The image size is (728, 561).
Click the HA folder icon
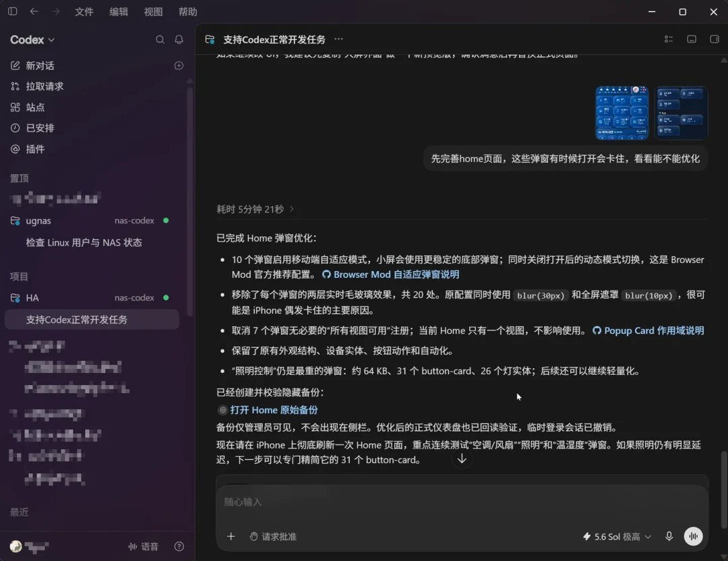pyautogui.click(x=16, y=297)
